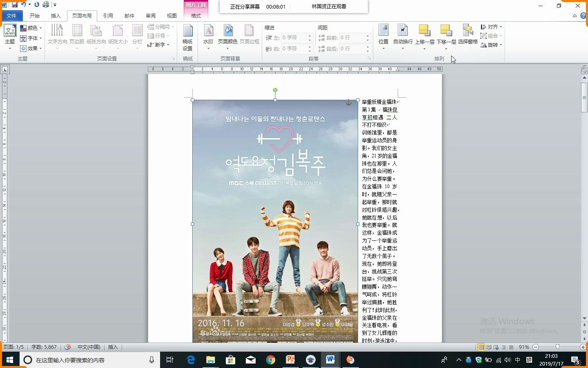This screenshot has height=368, width=588.
Task: Click the rotation handle above the picture
Action: (275, 90)
